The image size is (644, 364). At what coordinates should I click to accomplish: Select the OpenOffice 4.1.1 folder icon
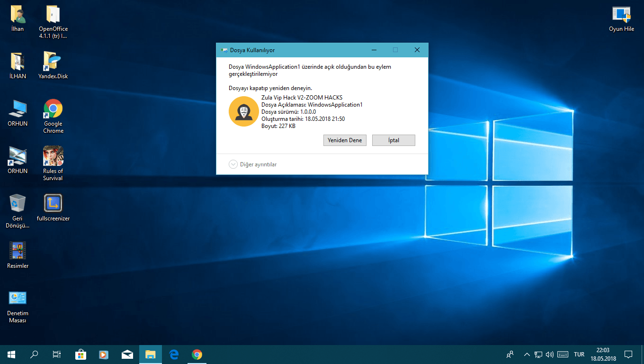point(53,21)
